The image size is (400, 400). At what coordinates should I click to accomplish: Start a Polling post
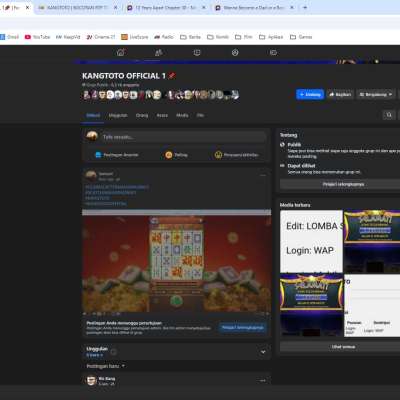[176, 155]
